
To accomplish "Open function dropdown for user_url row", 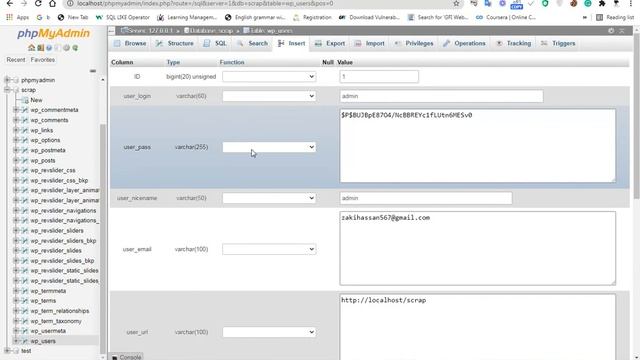I will (x=269, y=332).
